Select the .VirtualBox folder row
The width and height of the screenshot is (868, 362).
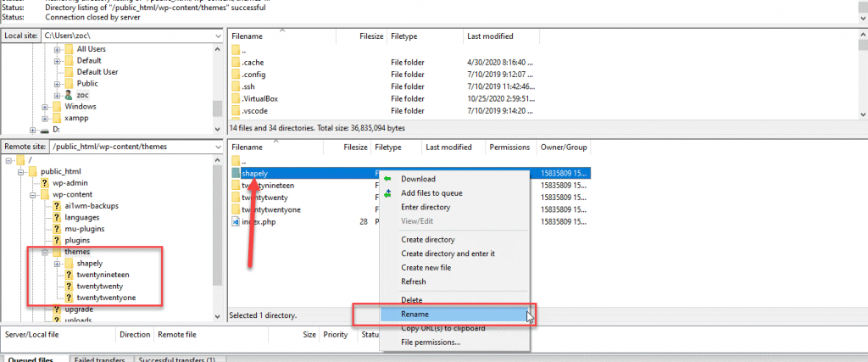(x=384, y=98)
